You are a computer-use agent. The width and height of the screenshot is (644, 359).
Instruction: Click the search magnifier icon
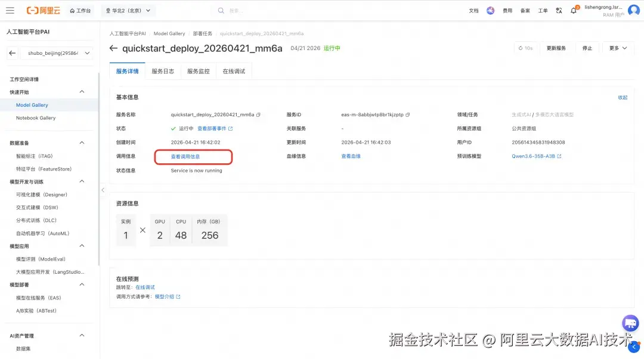point(221,11)
